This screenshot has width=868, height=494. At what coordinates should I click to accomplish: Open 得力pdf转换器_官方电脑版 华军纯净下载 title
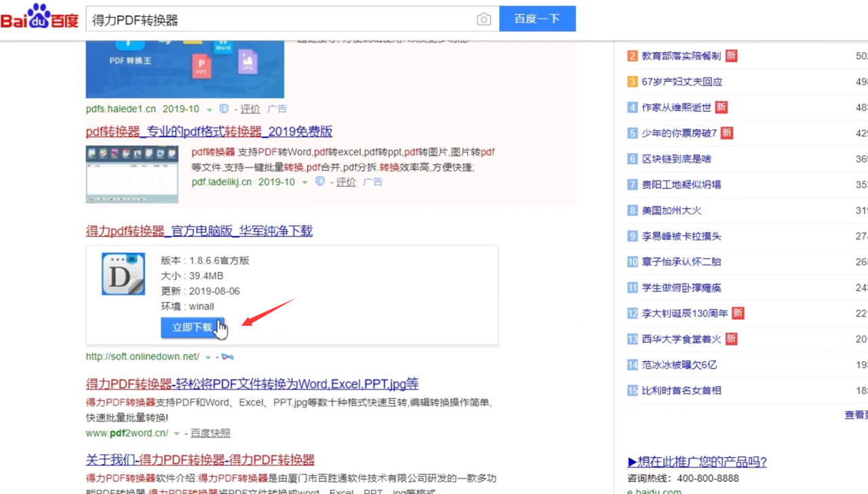[199, 231]
